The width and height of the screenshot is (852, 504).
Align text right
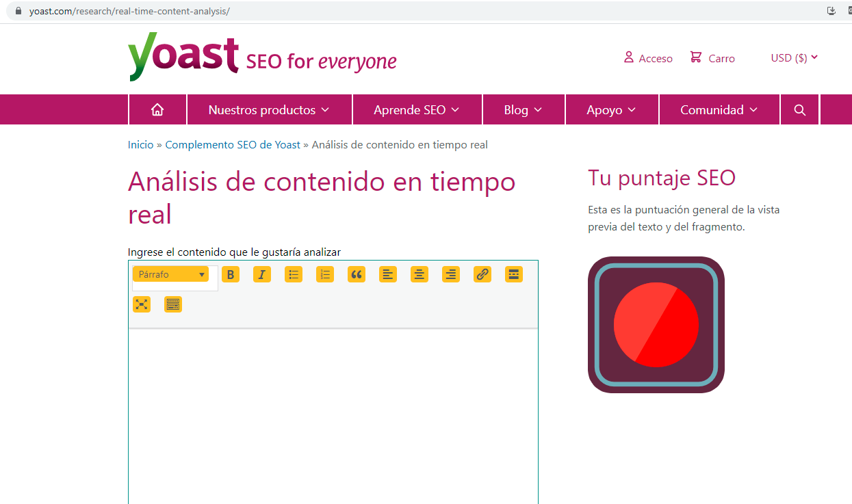point(451,274)
